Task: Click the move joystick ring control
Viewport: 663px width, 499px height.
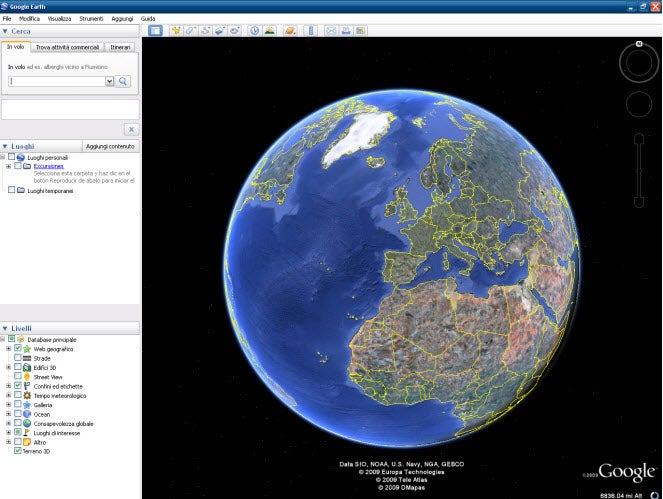Action: click(639, 104)
